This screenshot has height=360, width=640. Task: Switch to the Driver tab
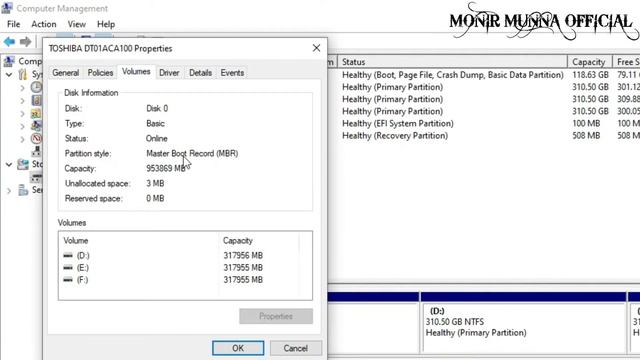tap(169, 73)
